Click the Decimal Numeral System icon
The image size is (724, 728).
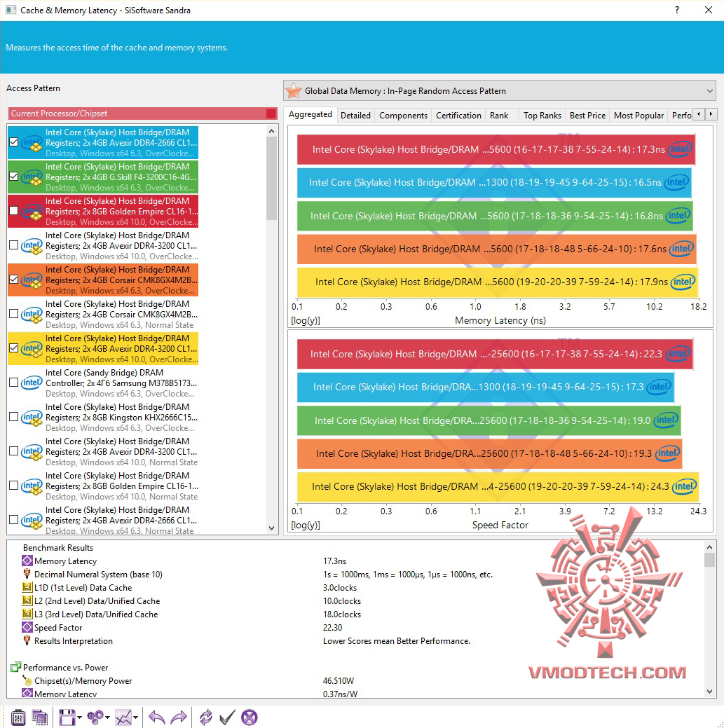27,574
